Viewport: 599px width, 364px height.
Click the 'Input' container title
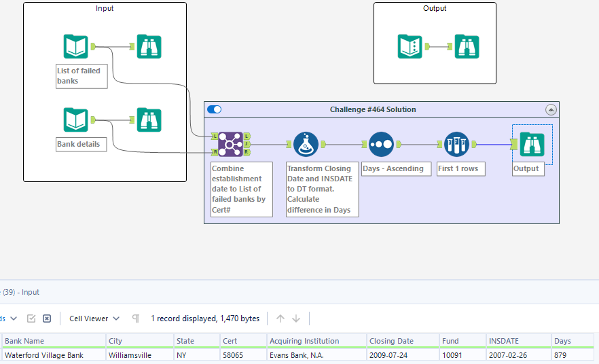point(105,8)
